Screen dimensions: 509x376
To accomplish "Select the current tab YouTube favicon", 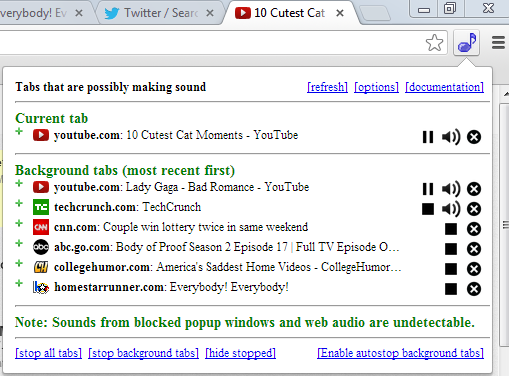I will tap(41, 135).
